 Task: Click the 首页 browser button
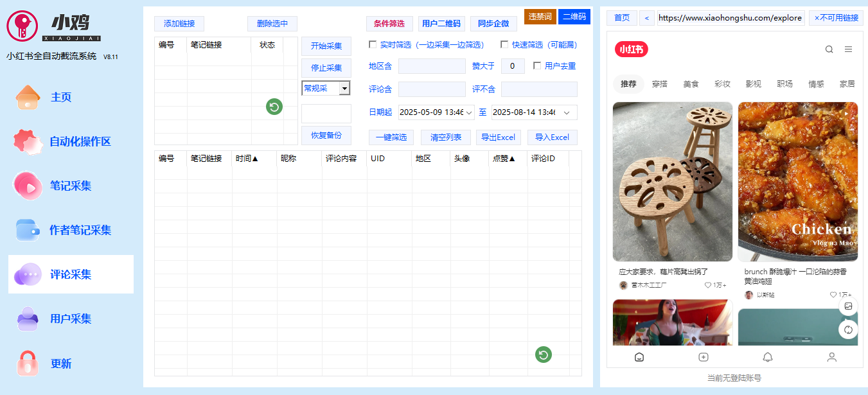point(622,18)
